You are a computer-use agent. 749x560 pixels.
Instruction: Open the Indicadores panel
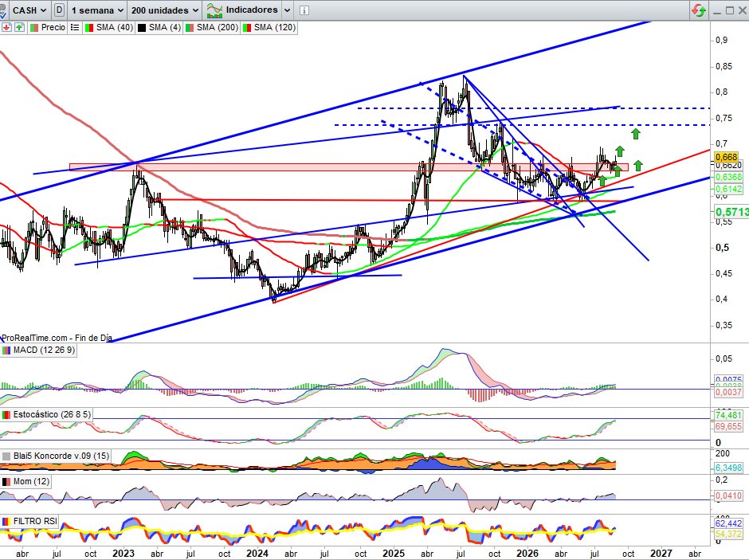click(x=242, y=10)
